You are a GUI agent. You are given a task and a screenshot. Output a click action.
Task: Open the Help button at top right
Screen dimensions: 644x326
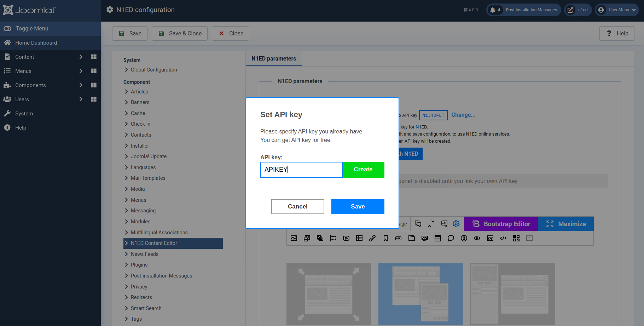tap(617, 33)
